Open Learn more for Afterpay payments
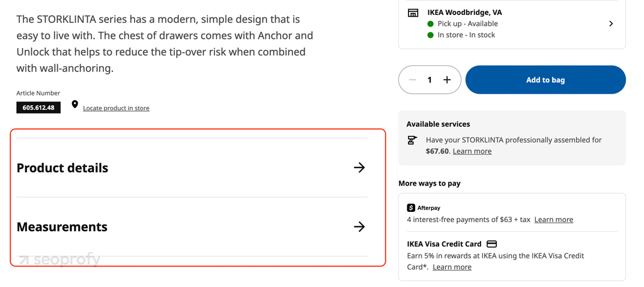Viewport: 644px width, 287px height. (x=554, y=220)
